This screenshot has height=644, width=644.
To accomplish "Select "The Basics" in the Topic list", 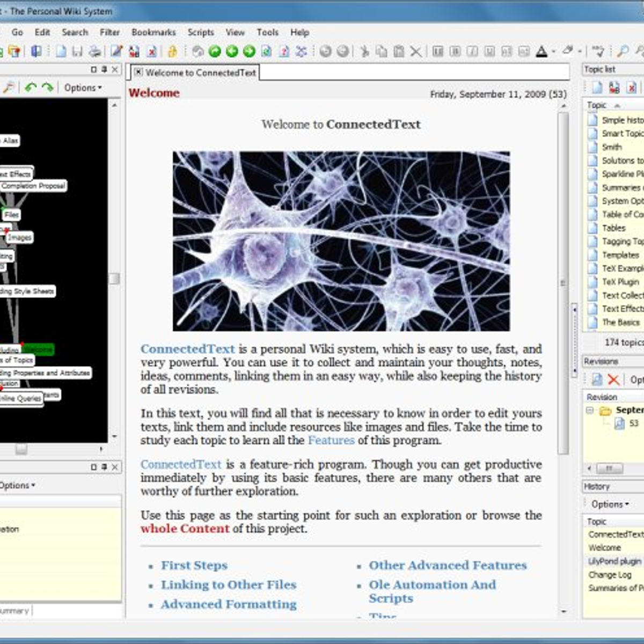I will tap(621, 323).
